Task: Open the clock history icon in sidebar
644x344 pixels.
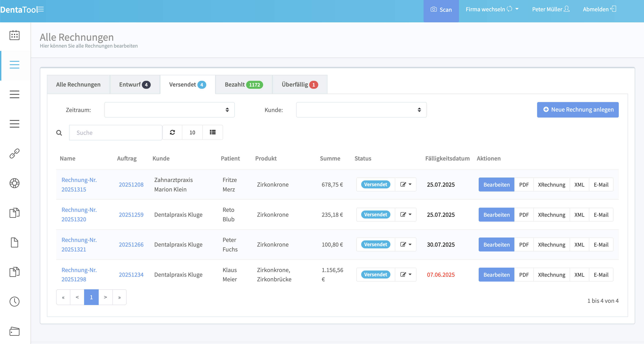Action: [x=14, y=301]
